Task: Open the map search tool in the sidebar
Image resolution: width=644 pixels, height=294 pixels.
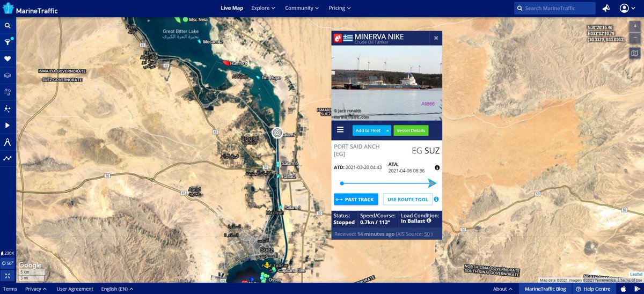Action: 8,25
